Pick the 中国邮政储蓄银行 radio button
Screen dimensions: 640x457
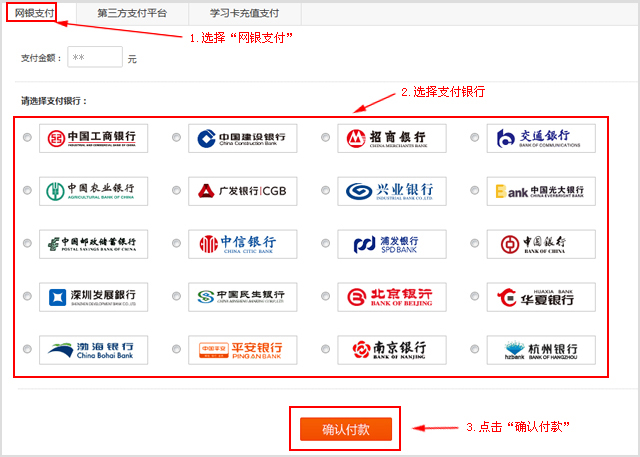27,243
